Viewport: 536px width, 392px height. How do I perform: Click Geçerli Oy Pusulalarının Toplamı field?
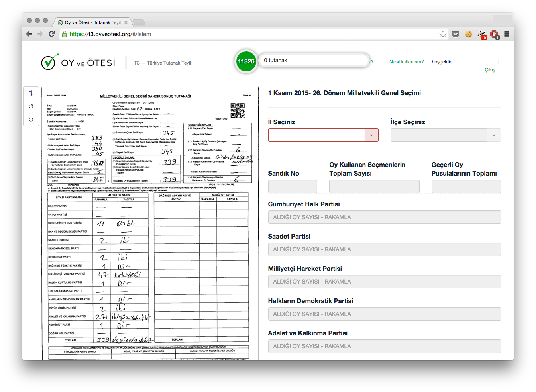pos(466,186)
